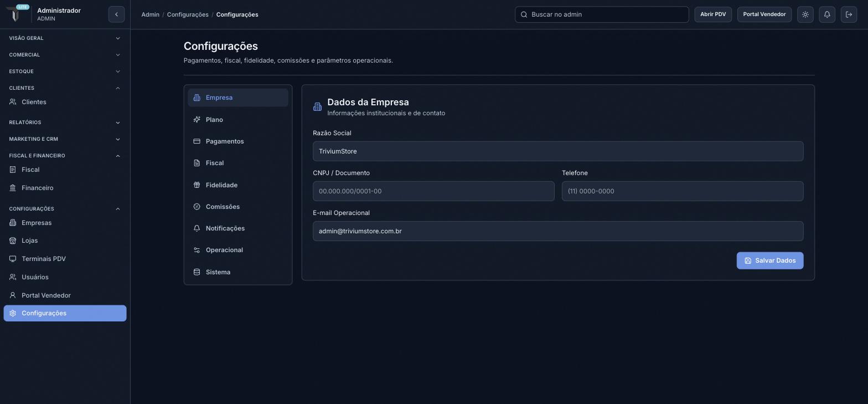Screen dimensions: 868x404
Task: Click the Financeiro bank icon
Action: [x=13, y=188]
